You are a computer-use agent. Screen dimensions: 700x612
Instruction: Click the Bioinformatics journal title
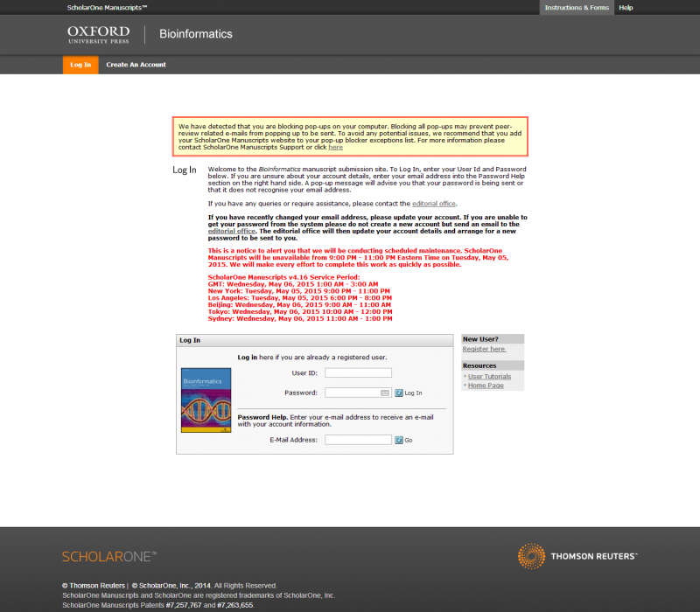pos(195,34)
